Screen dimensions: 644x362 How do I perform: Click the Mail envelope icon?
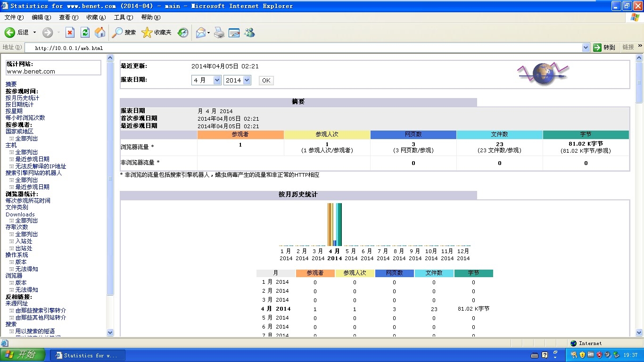pyautogui.click(x=201, y=33)
